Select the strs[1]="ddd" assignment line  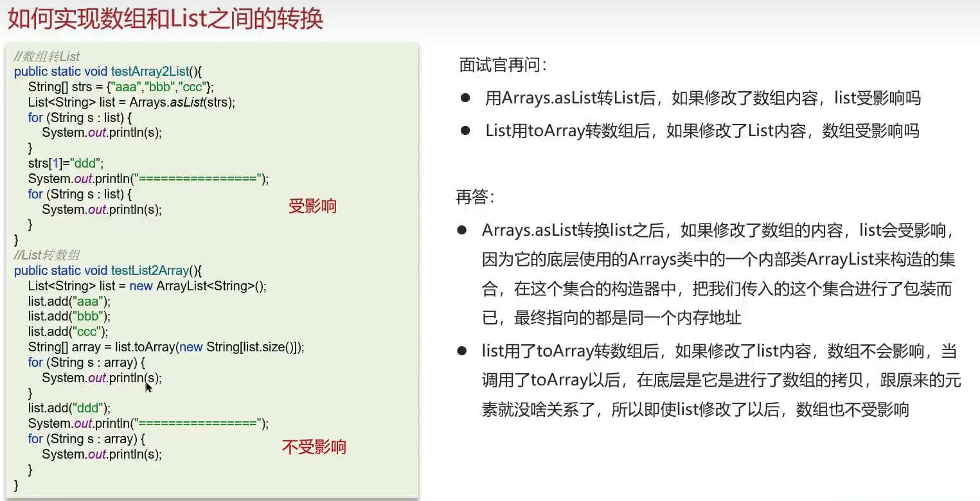point(66,163)
